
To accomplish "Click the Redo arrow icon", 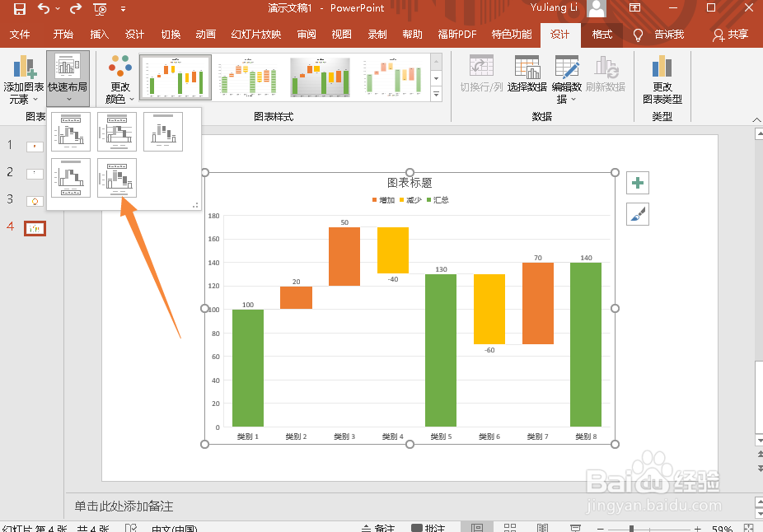I will (x=76, y=8).
